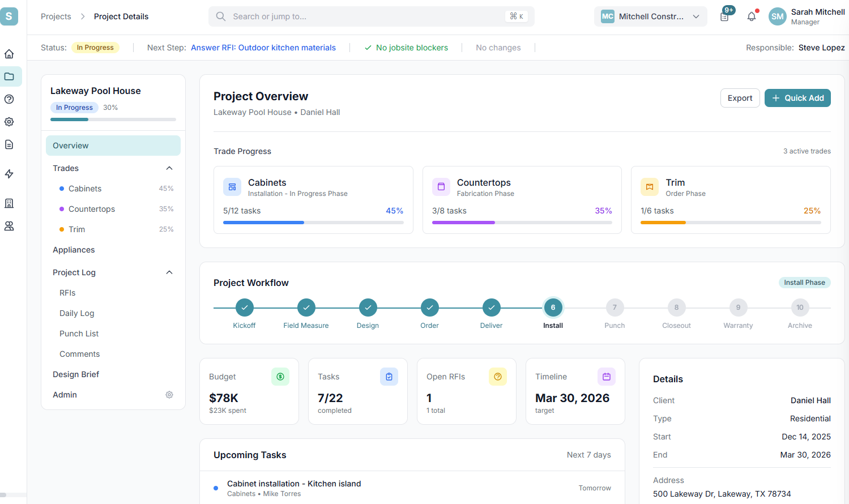Open the tasks list icon with 9+ badge
This screenshot has height=504, width=849.
[726, 16]
